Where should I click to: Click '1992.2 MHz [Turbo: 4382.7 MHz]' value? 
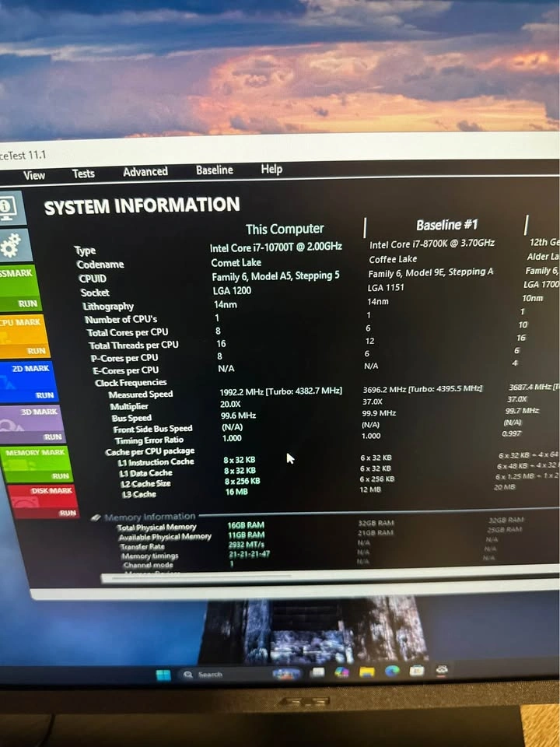(x=281, y=391)
